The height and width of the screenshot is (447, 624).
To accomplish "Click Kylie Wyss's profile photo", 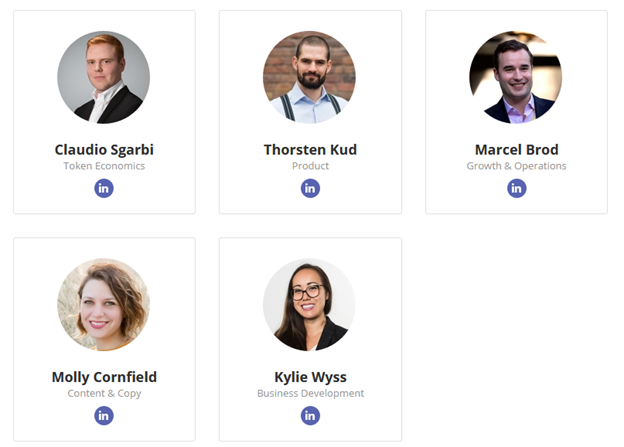I will [310, 305].
